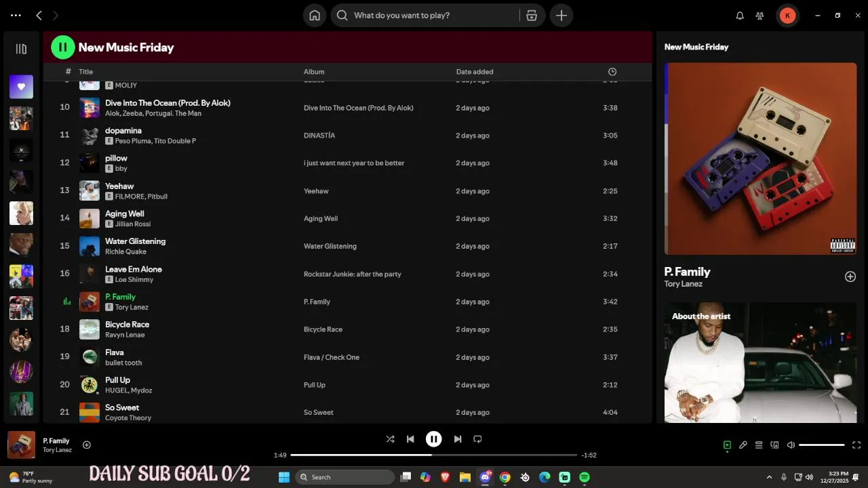Open the play queue
The width and height of the screenshot is (868, 488).
(759, 445)
